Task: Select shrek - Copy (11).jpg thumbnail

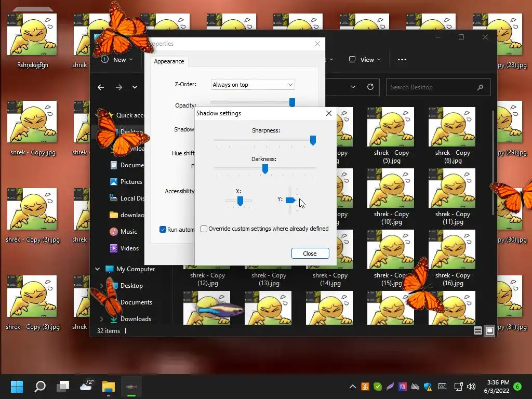Action: (x=452, y=188)
